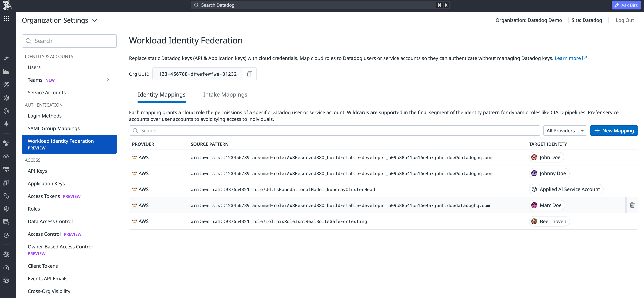Click the stacked filter lines icon
The image size is (644, 298).
(x=6, y=169)
